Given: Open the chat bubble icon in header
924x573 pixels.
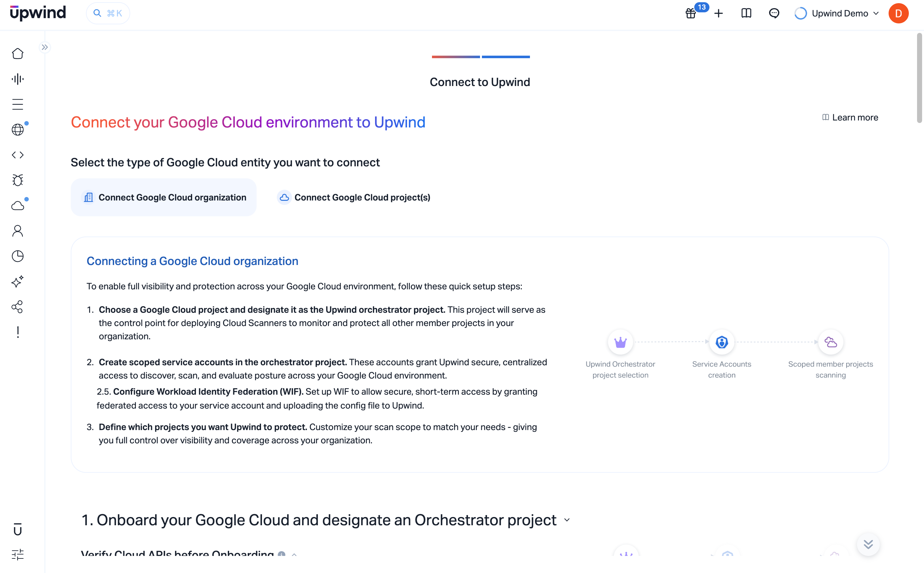Looking at the screenshot, I should [774, 13].
